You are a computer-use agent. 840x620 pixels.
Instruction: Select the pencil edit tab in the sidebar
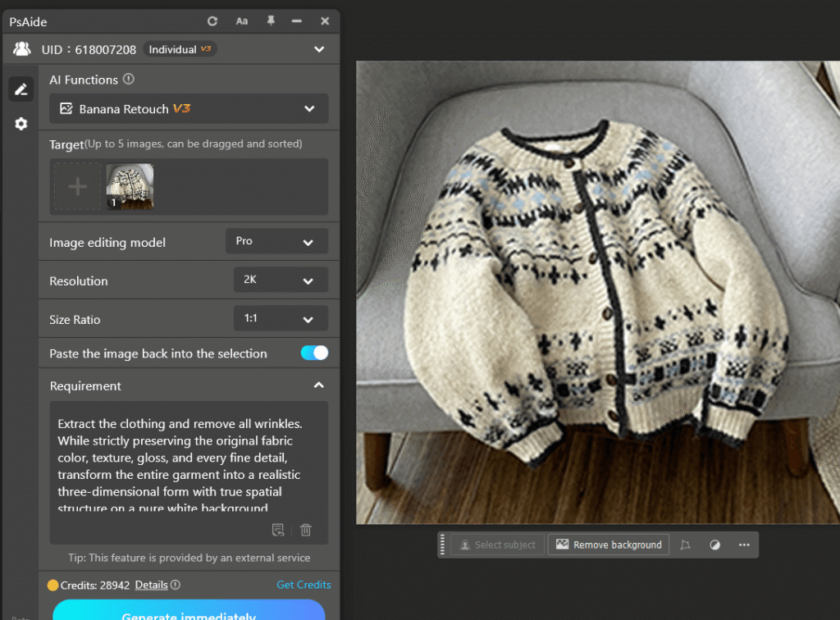21,89
